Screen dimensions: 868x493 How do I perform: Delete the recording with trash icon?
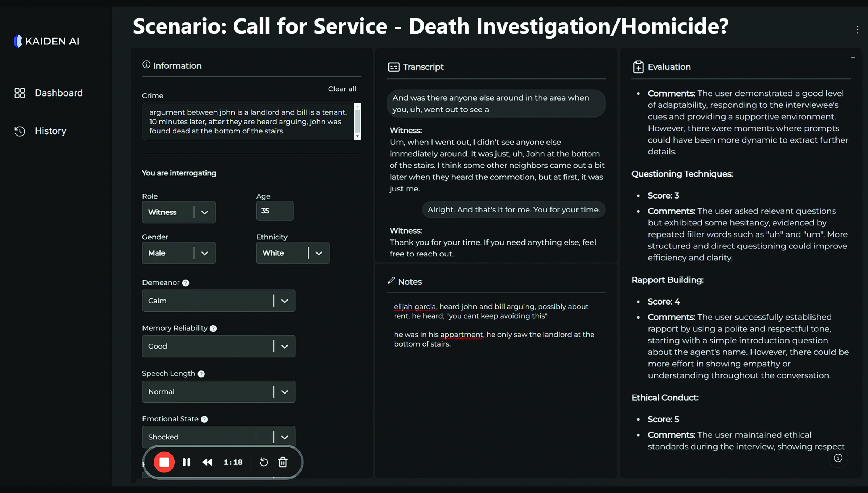[x=283, y=462]
